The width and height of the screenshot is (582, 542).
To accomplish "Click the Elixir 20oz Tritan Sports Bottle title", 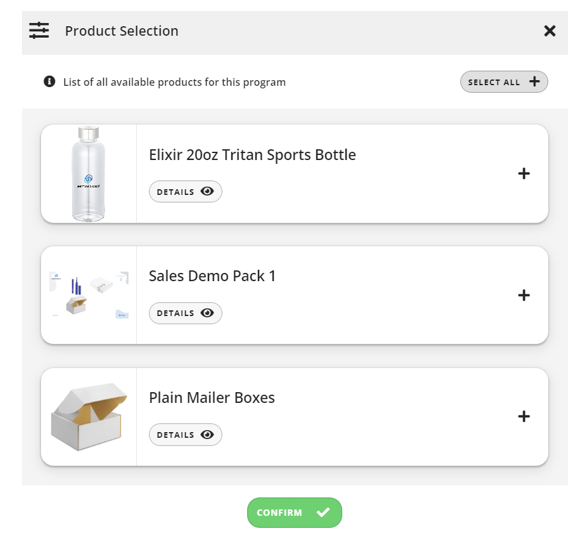I will click(252, 155).
